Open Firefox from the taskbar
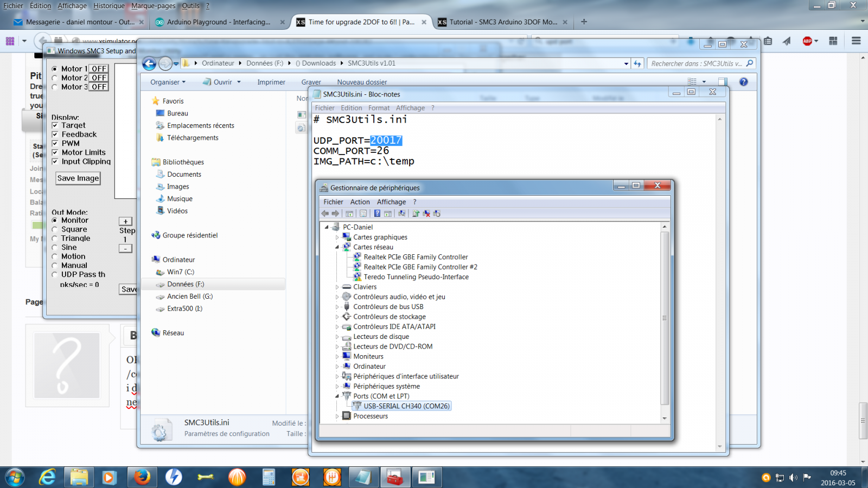Viewport: 868px width, 488px height. click(142, 477)
